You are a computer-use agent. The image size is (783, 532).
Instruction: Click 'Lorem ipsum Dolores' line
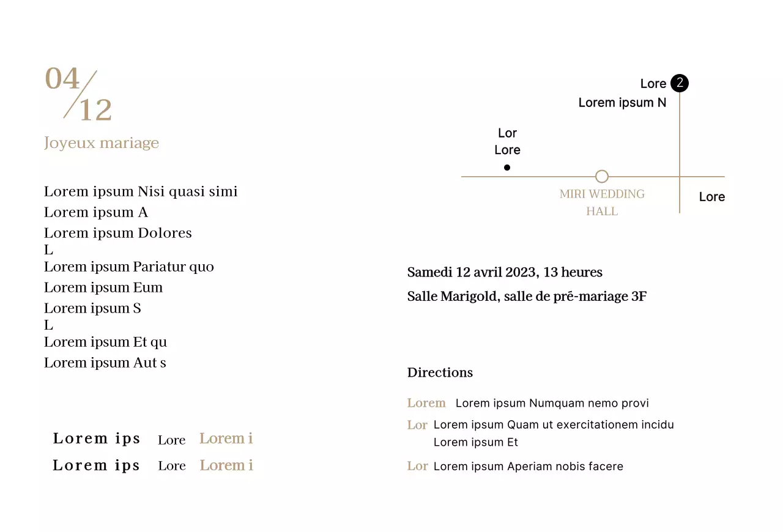(x=118, y=233)
